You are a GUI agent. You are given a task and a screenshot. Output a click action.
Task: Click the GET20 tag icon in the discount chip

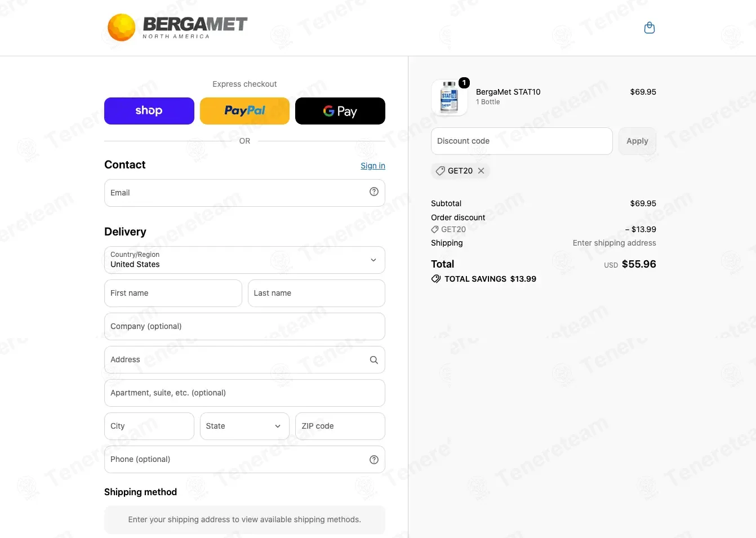coord(441,171)
